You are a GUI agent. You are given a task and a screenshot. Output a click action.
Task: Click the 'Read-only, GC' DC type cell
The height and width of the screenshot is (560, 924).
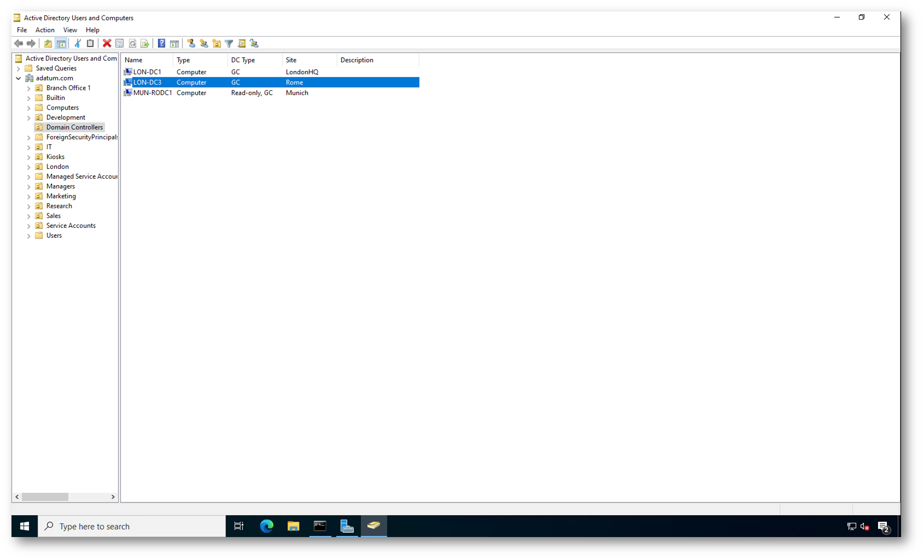[x=252, y=93]
